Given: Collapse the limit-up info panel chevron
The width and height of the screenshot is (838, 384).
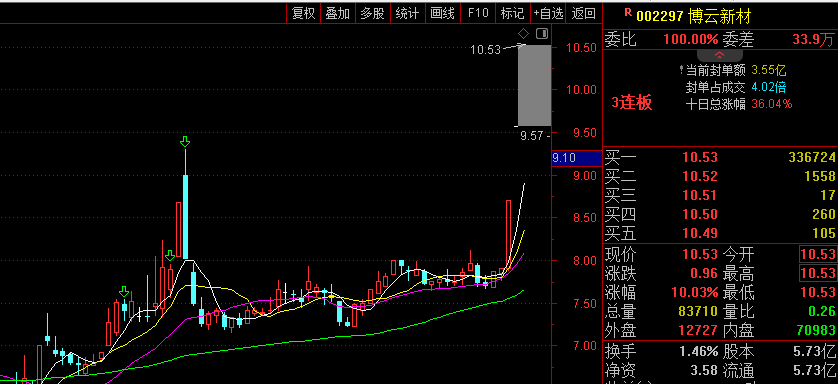Looking at the screenshot, I should (719, 55).
